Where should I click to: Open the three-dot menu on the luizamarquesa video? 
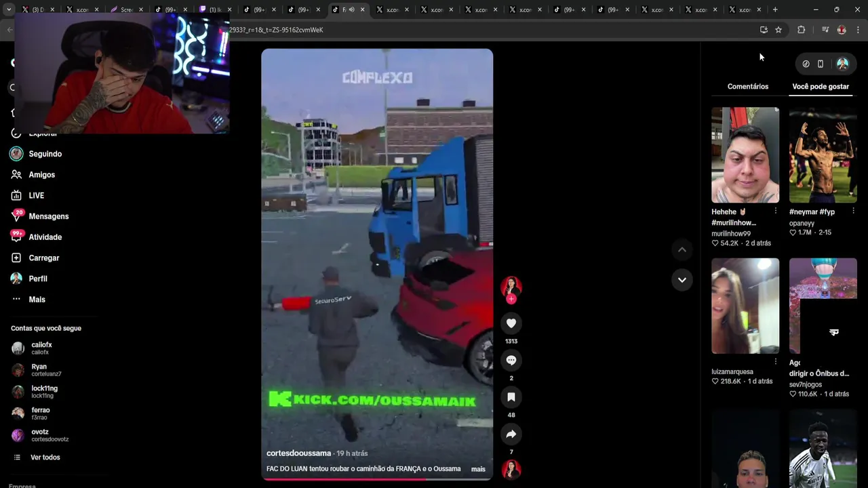point(776,362)
